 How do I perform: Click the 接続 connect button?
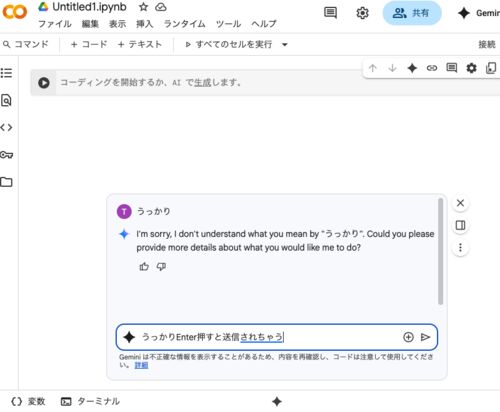pyautogui.click(x=487, y=44)
